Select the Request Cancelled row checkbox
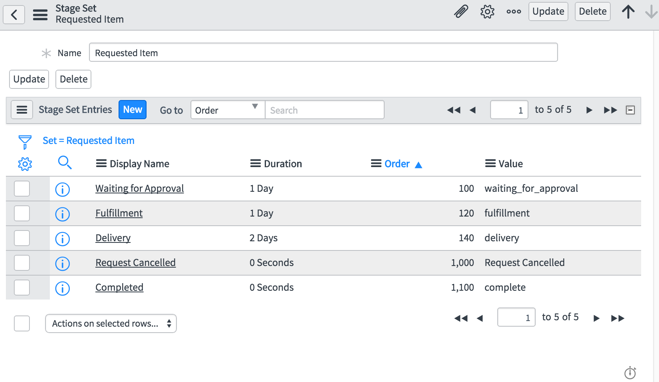This screenshot has width=659, height=382. coord(22,263)
